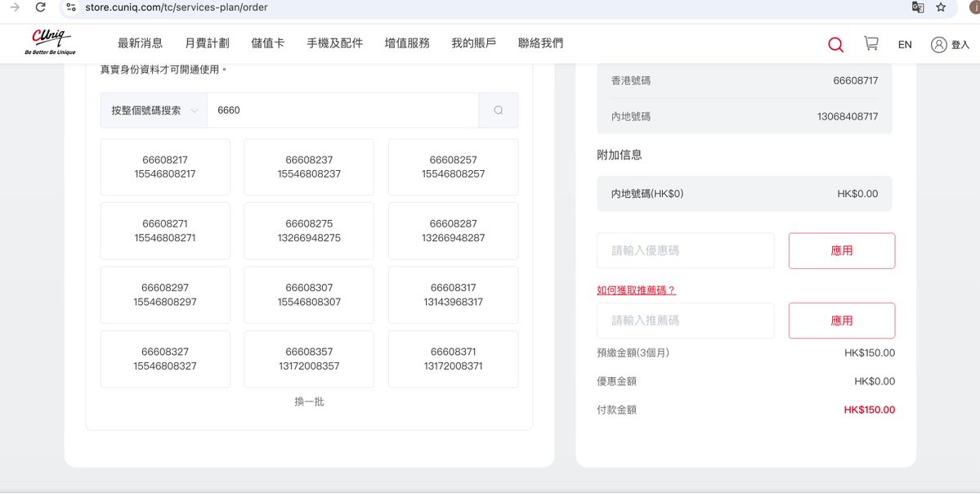Click the 優惠金額 label
The height and width of the screenshot is (494, 980).
click(x=617, y=381)
